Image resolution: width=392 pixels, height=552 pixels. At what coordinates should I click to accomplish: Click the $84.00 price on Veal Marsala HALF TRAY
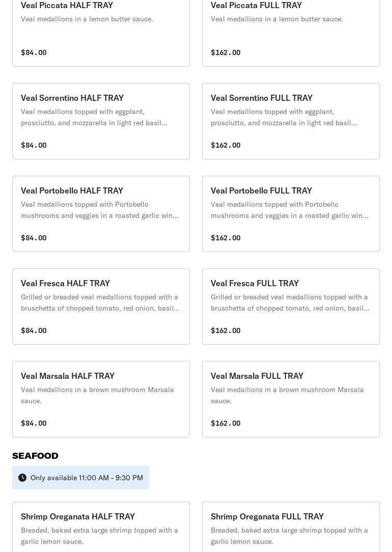(x=34, y=423)
